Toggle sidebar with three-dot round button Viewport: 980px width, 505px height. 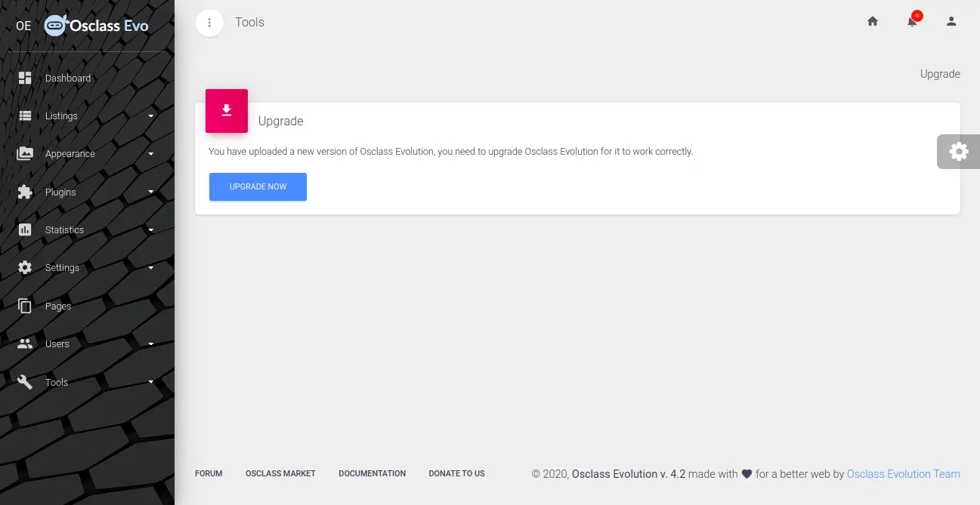pos(209,23)
